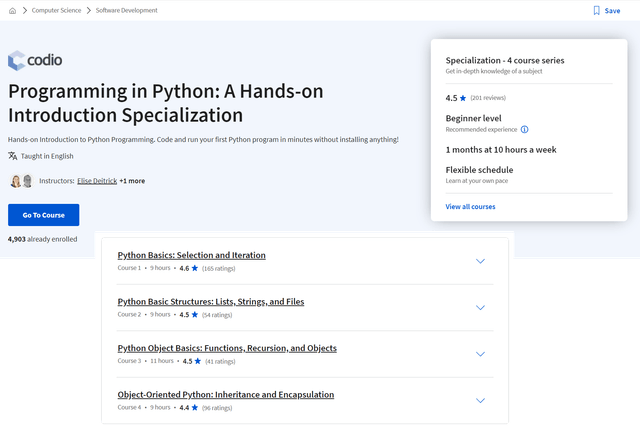Click the Save bookmark icon
The image size is (640, 427).
coord(597,11)
